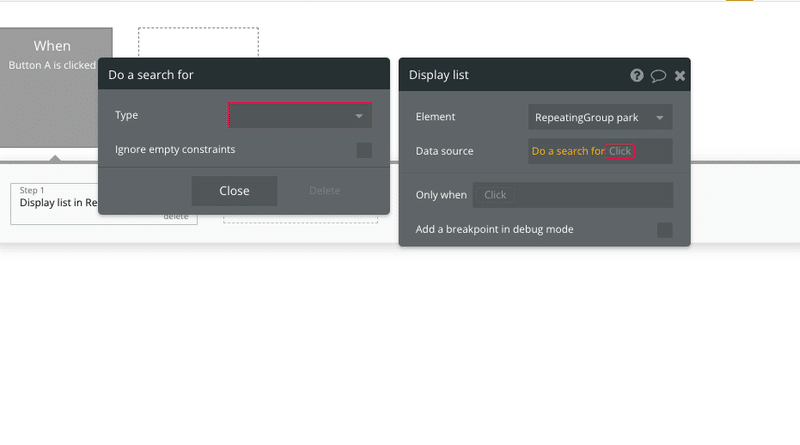800x445 pixels.
Task: Click the 'Do a search for' data source expression
Action: point(568,151)
